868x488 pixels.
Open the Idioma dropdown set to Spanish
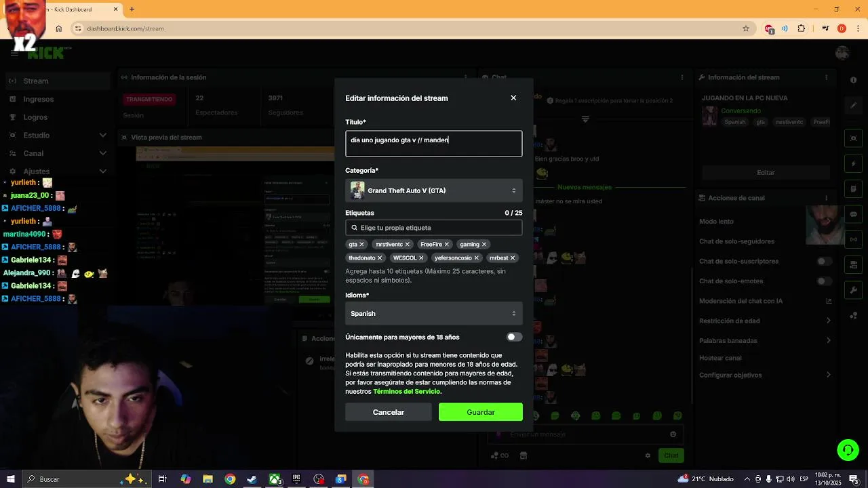(434, 313)
